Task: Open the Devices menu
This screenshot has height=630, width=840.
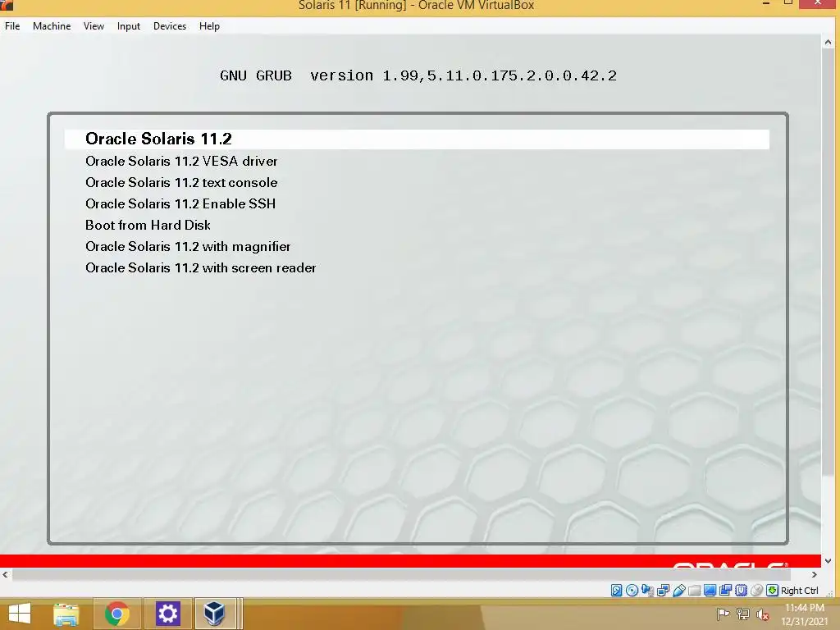Action: (170, 25)
